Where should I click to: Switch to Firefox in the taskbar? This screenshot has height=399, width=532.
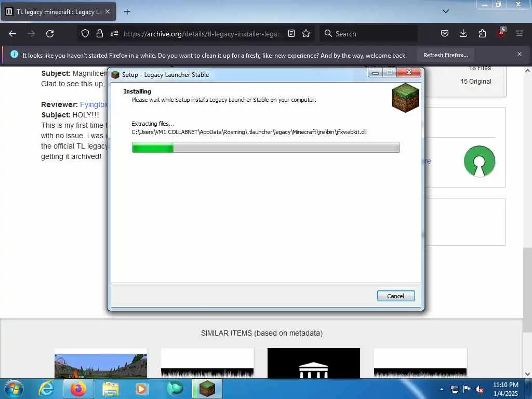(78, 389)
